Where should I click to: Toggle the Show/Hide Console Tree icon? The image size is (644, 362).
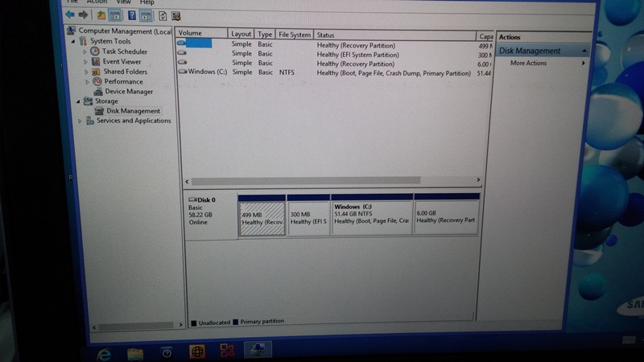click(115, 16)
